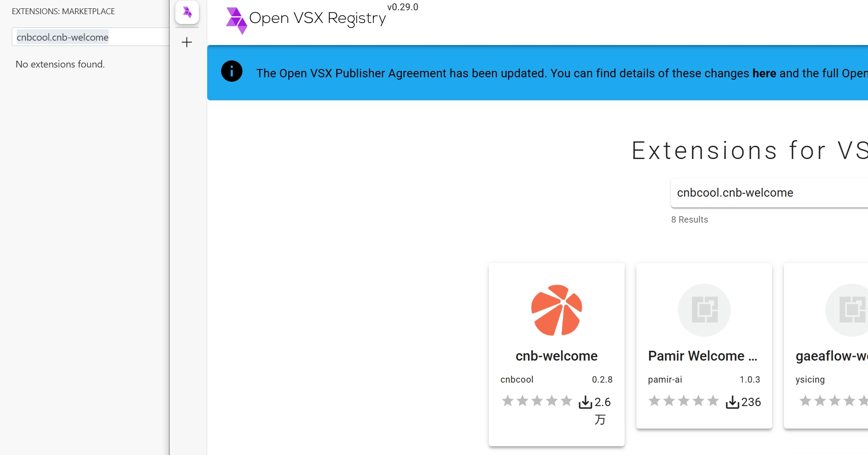Screen dimensions: 868x455
Task: Click the info icon in the blue banner
Action: coord(232,71)
